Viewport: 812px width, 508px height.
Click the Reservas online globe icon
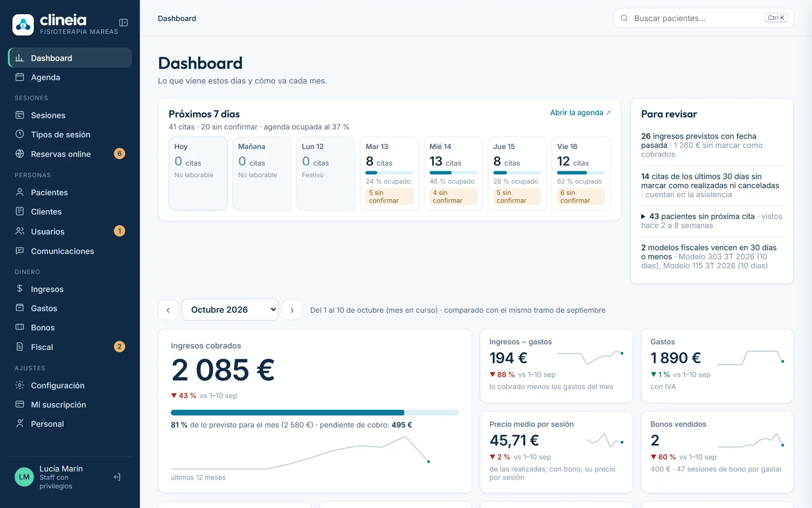click(20, 153)
